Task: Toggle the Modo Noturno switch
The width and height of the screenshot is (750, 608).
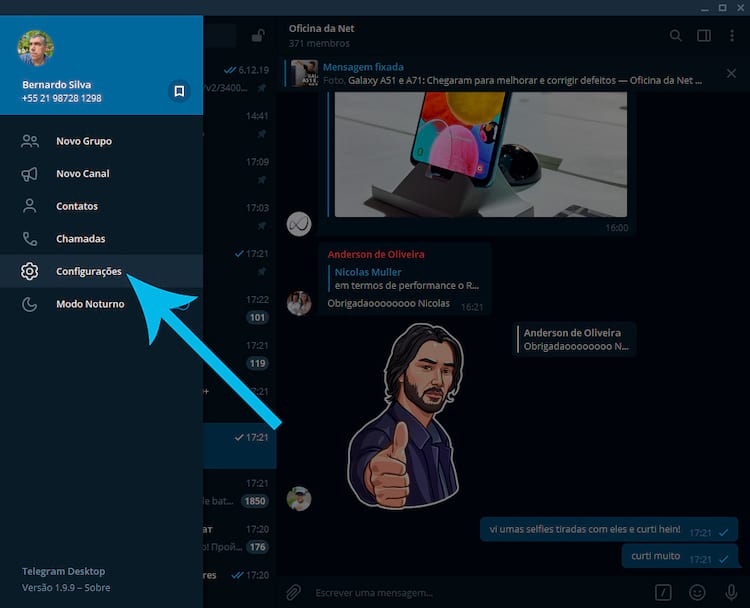Action: (x=184, y=304)
